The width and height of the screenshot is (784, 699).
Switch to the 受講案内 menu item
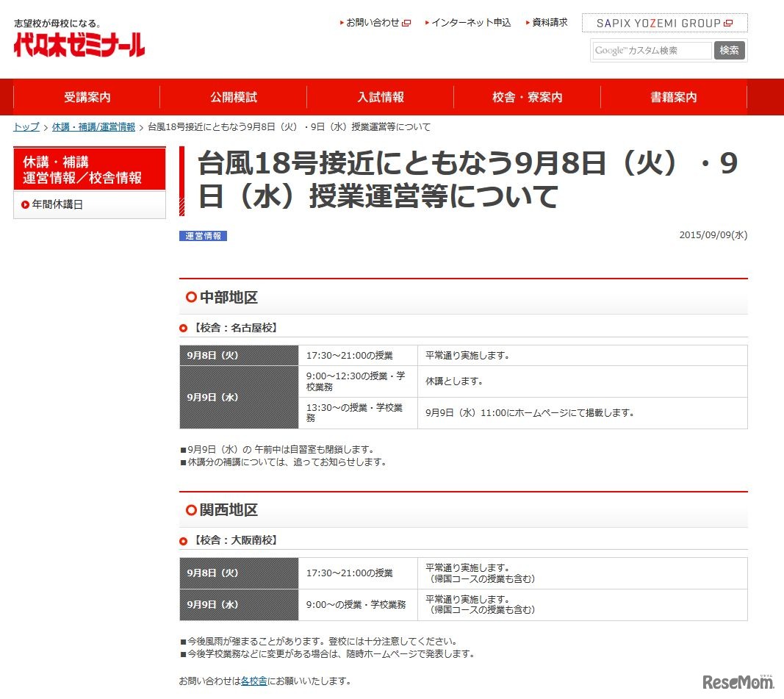coord(87,96)
